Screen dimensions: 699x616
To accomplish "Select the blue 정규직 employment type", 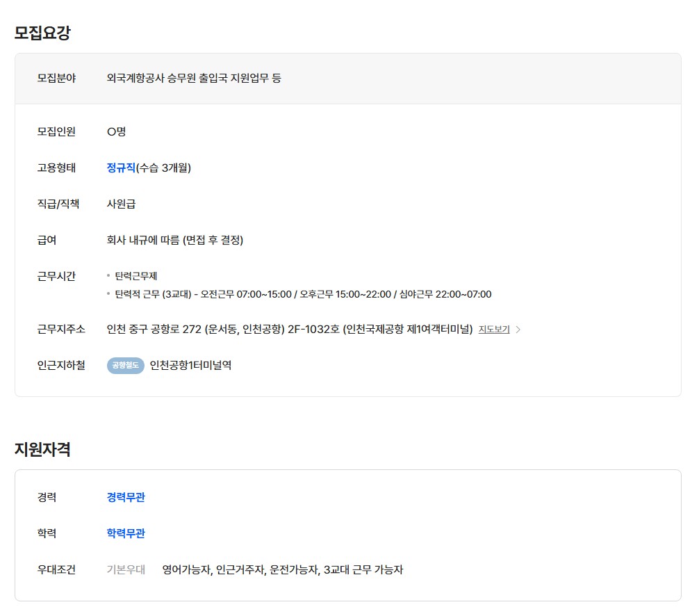I will click(x=121, y=168).
